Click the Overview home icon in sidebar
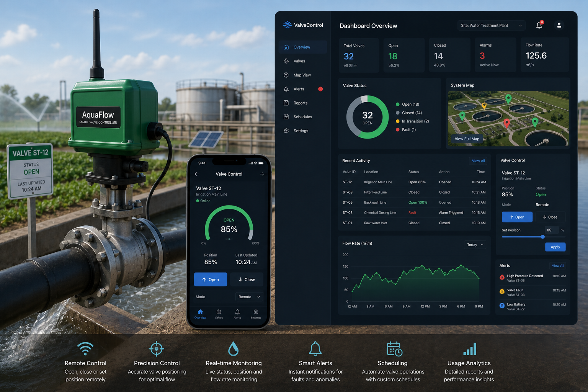Viewport: 588px width, 392px height. 286,47
